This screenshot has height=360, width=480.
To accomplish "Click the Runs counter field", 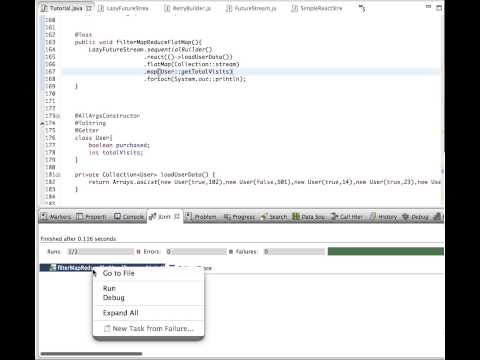I will 100,252.
